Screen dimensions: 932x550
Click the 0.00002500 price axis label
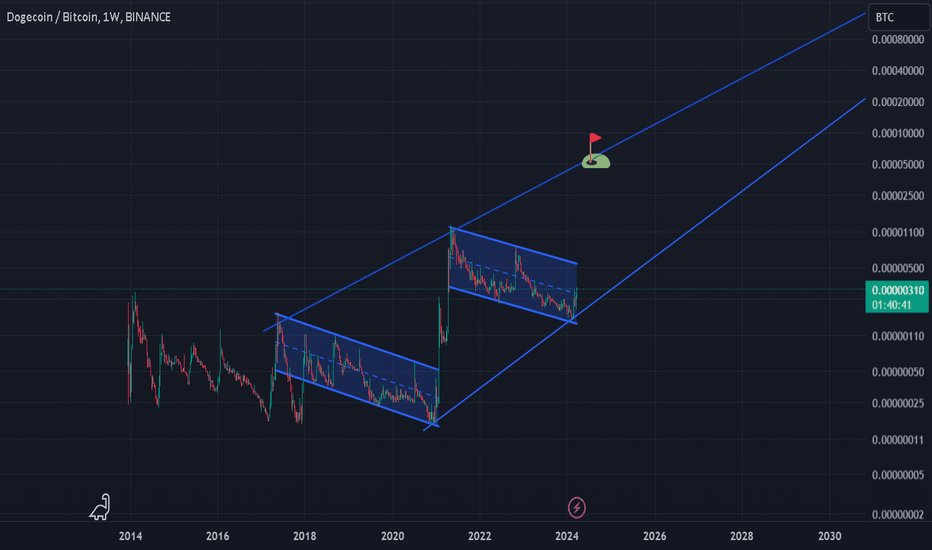tap(898, 196)
